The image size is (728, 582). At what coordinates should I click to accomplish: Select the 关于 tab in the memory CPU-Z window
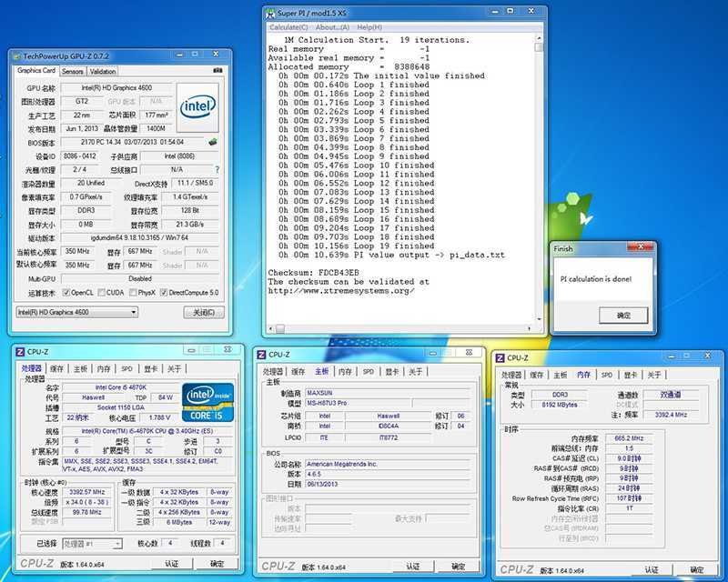tap(654, 375)
